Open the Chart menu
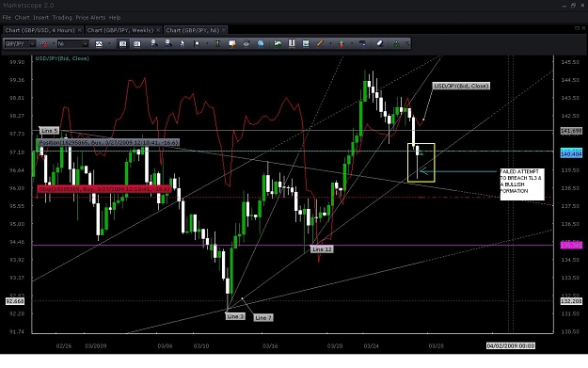This screenshot has width=588, height=368. coord(23,18)
